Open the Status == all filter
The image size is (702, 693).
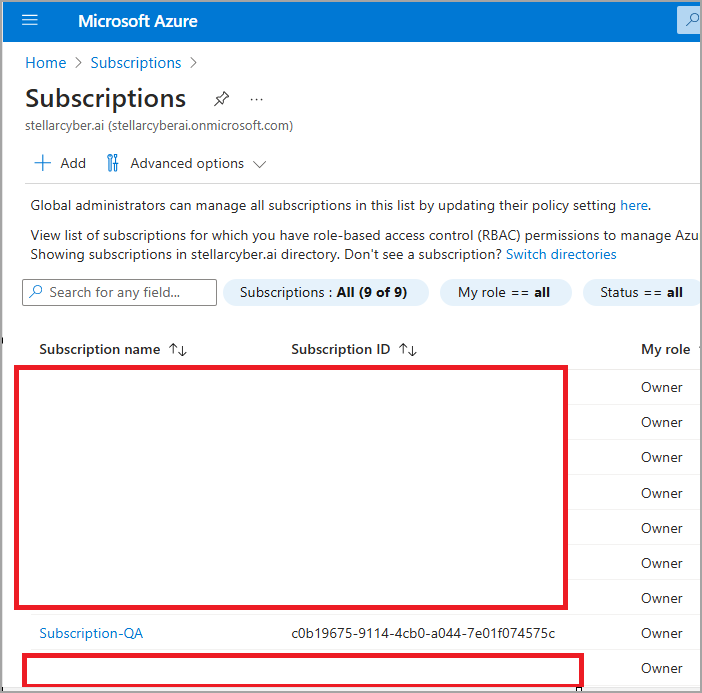641,292
